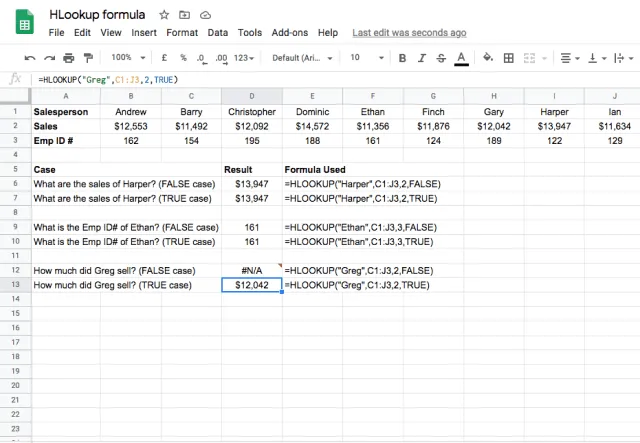Open the Tools menu
Viewport: 640px width, 443px height.
point(250,33)
